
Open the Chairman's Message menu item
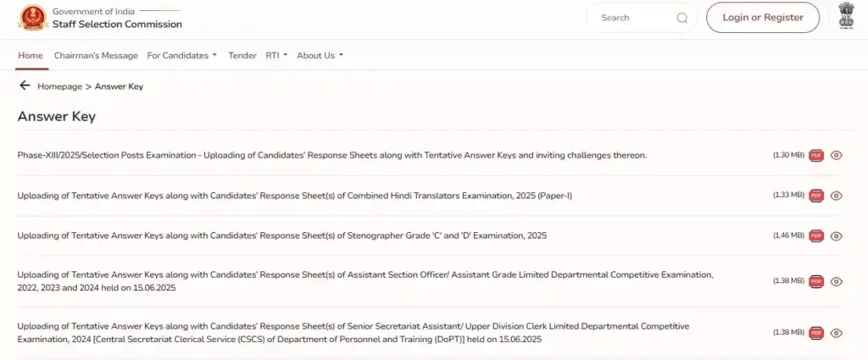(96, 56)
